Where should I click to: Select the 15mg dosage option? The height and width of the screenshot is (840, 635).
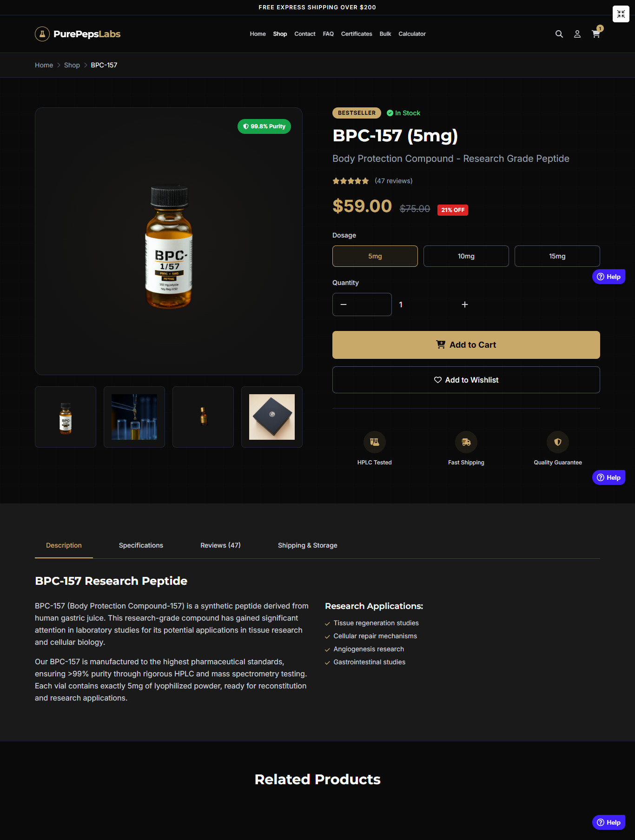557,256
